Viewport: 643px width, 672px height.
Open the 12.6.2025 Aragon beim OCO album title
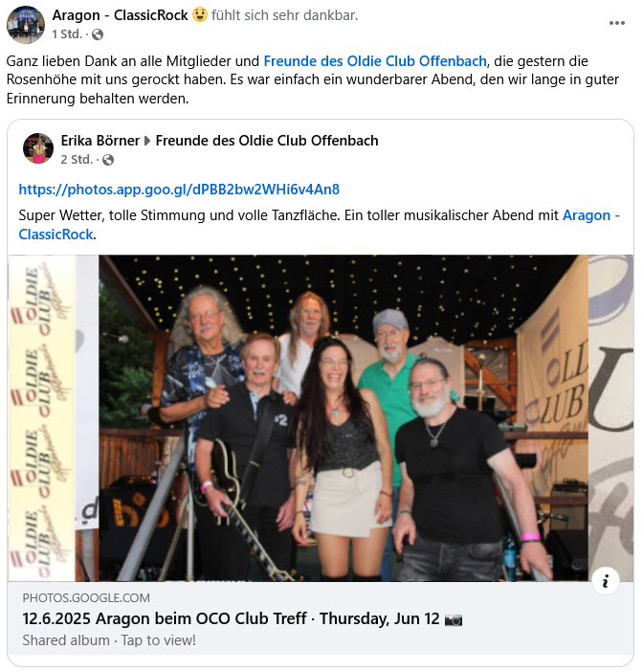(231, 618)
